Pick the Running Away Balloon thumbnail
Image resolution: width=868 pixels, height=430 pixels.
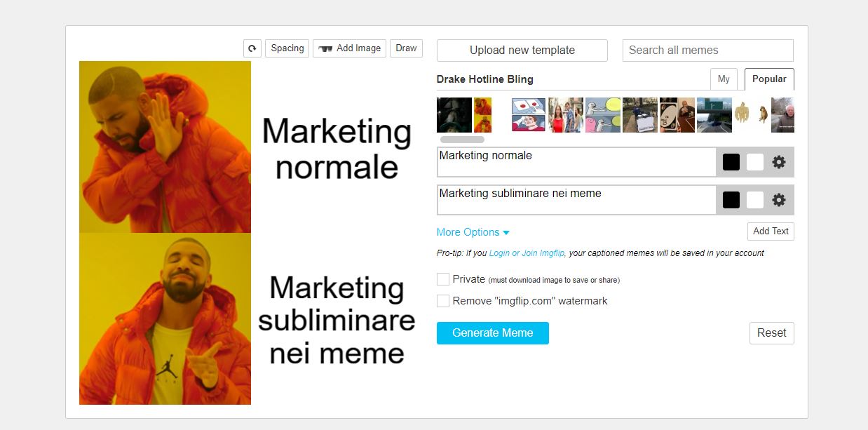click(x=603, y=115)
